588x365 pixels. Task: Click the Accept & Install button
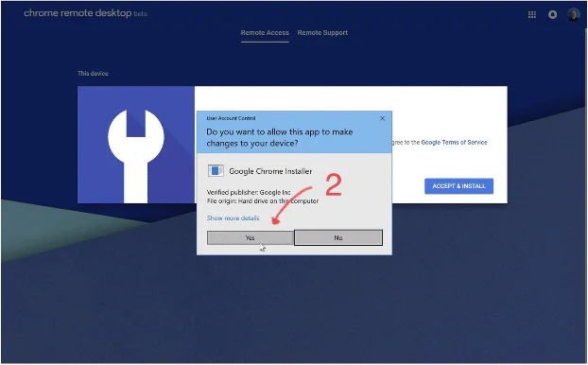[x=458, y=186]
